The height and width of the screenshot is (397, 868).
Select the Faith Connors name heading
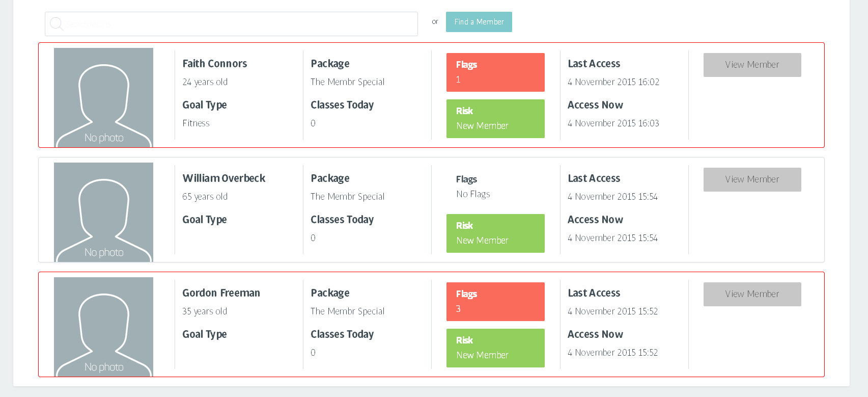[x=215, y=64]
